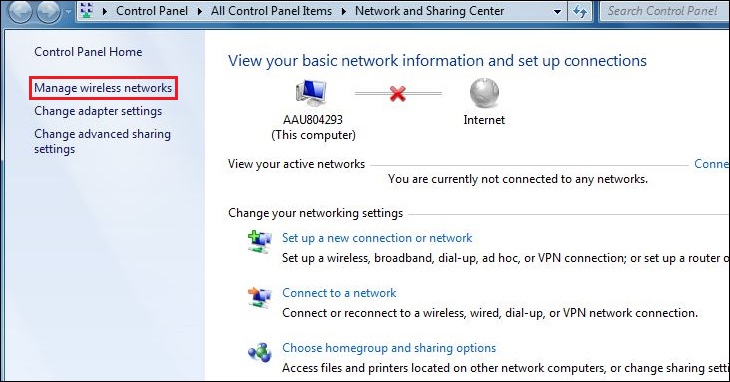
Task: Click the forward navigation arrow button
Action: pyautogui.click(x=48, y=12)
